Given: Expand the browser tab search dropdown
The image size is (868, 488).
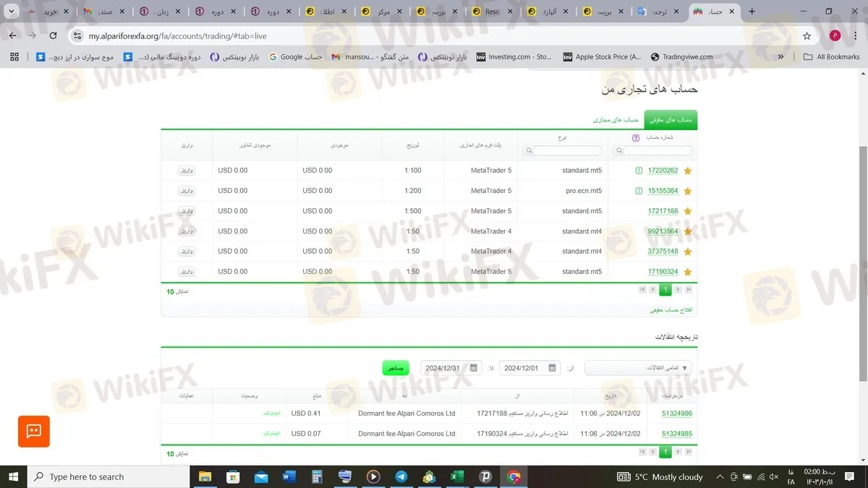Looking at the screenshot, I should pyautogui.click(x=12, y=12).
